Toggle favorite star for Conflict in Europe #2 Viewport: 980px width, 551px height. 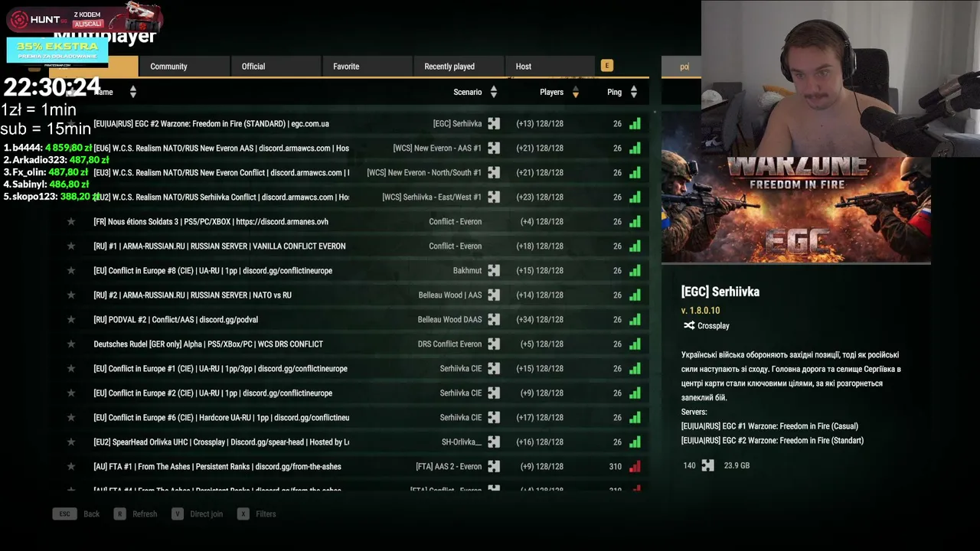pyautogui.click(x=71, y=393)
